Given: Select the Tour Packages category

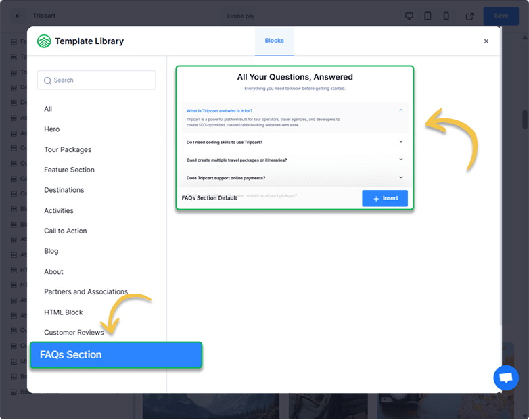Looking at the screenshot, I should (68, 149).
